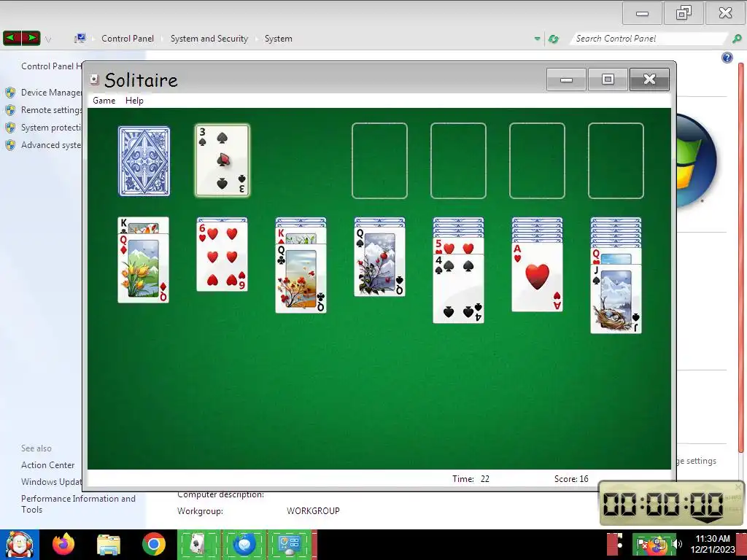Image resolution: width=747 pixels, height=560 pixels.
Task: Open File Explorer from taskbar
Action: (109, 545)
